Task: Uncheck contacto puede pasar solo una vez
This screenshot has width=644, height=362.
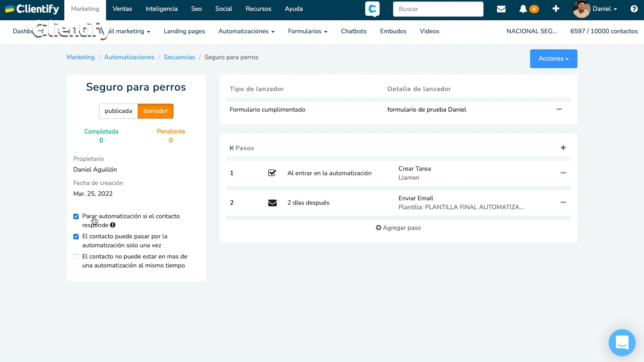Action: click(x=76, y=237)
